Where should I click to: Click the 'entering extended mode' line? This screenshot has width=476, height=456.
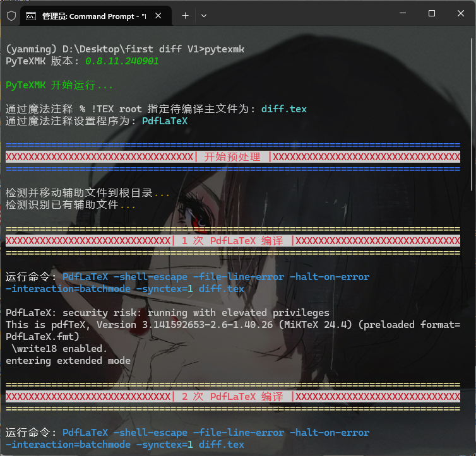tap(68, 361)
